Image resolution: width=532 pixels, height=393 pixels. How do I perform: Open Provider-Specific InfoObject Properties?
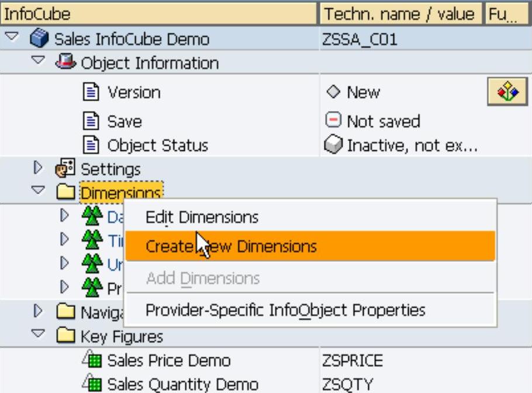click(x=285, y=310)
